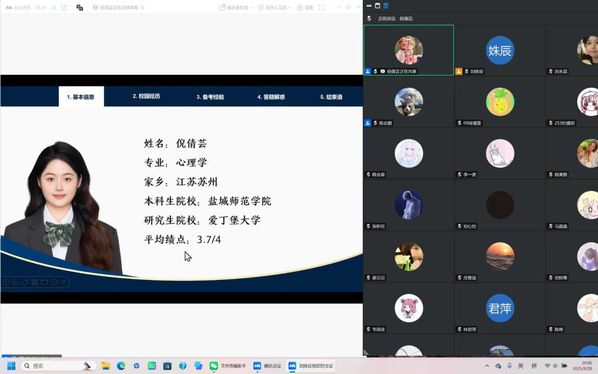598x374 pixels.
Task: Open the 腾讯会议 taskbar button
Action: tap(267, 366)
